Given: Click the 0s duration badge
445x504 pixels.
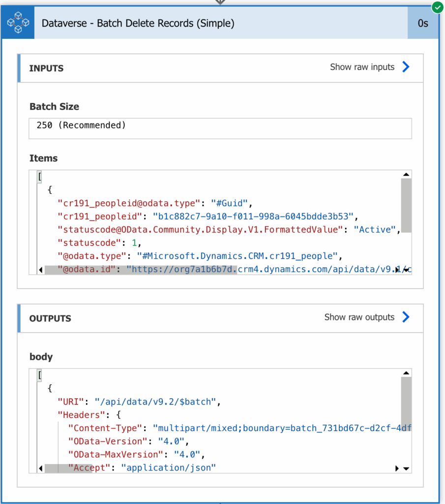Looking at the screenshot, I should point(423,23).
